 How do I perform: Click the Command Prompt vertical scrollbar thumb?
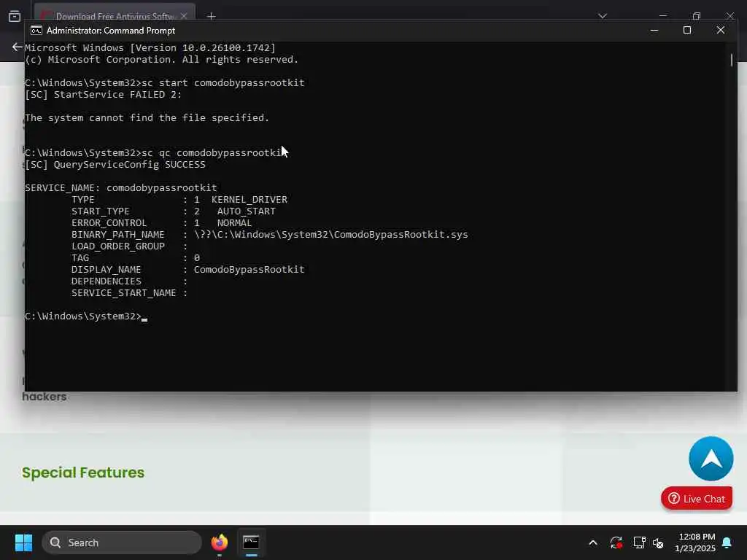coord(732,60)
